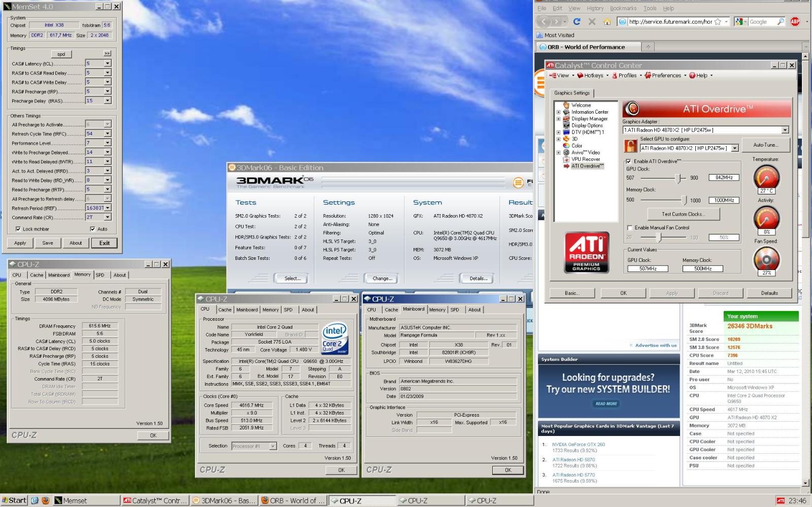Switch to Memory tab in the Mainboard CPU-Z window
The image size is (812, 507).
pyautogui.click(x=437, y=310)
